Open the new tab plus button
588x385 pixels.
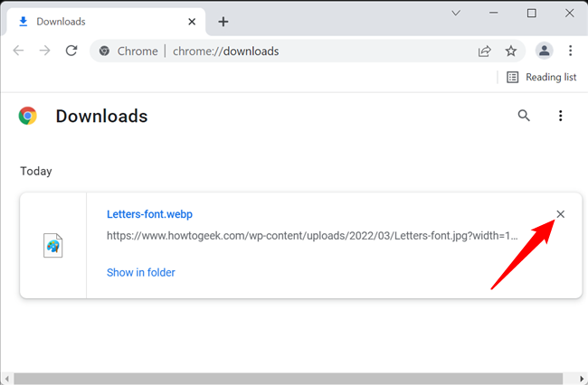point(223,22)
